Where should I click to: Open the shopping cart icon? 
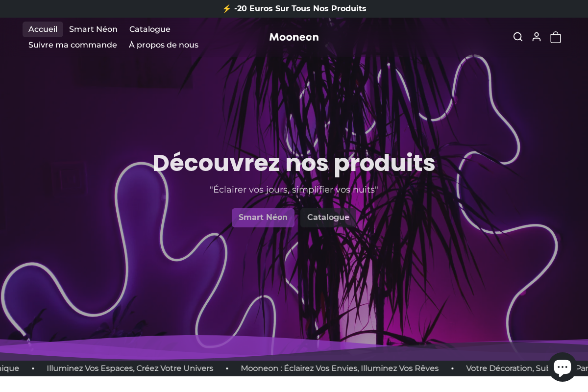coord(555,37)
